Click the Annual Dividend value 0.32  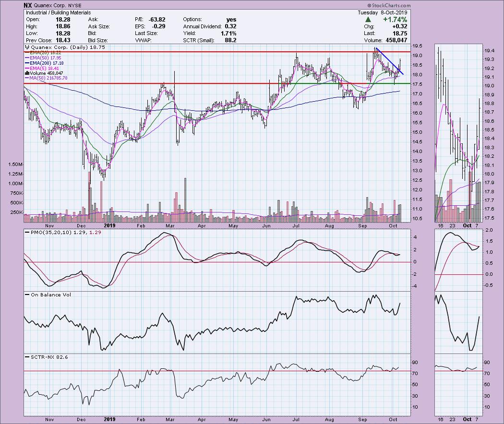pyautogui.click(x=231, y=26)
